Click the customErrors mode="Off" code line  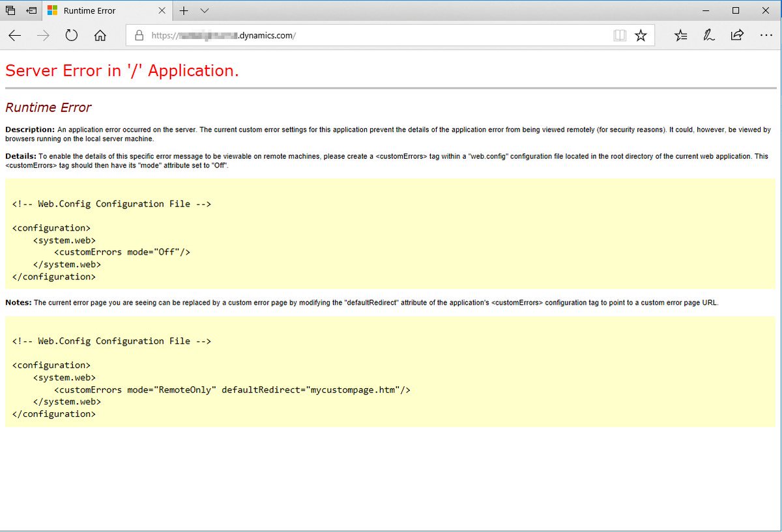tap(122, 252)
